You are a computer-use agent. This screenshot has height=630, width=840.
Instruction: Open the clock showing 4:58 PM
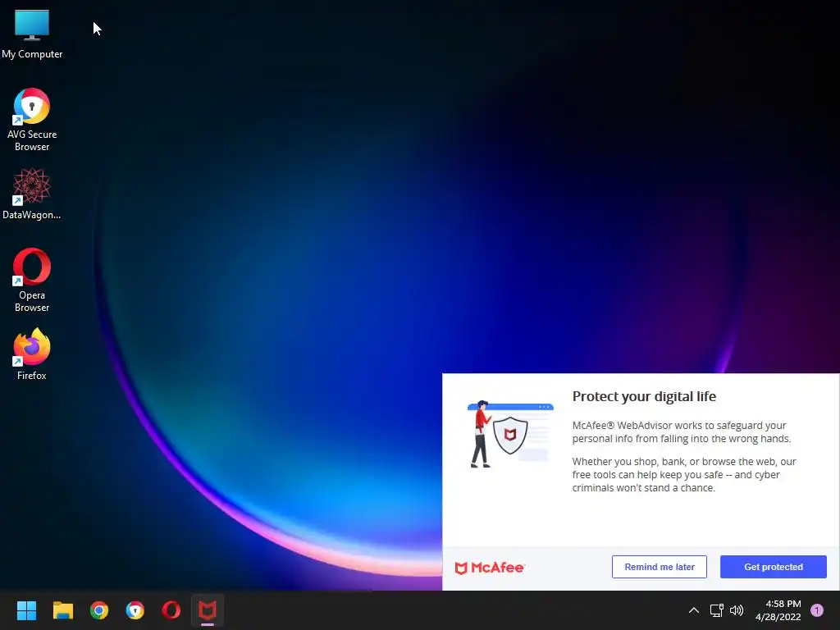pyautogui.click(x=783, y=604)
